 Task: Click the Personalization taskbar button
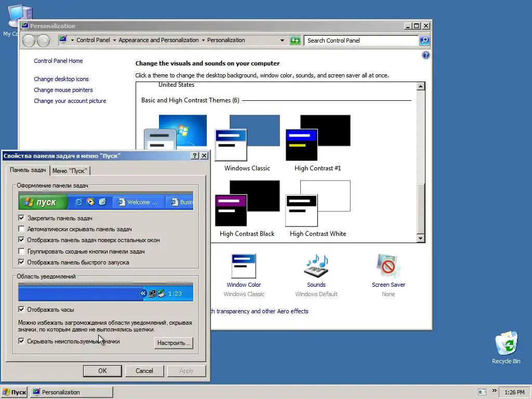(72, 392)
